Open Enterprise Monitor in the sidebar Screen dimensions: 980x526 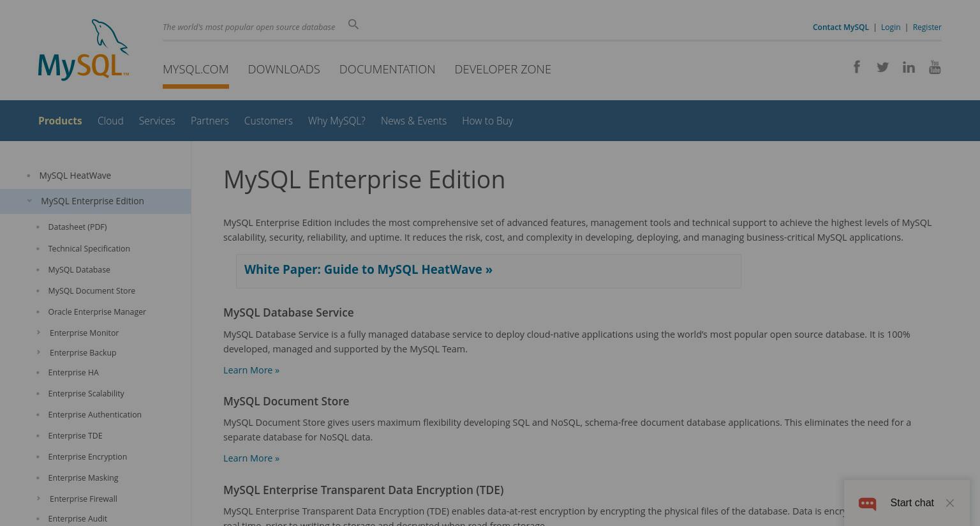pos(84,333)
